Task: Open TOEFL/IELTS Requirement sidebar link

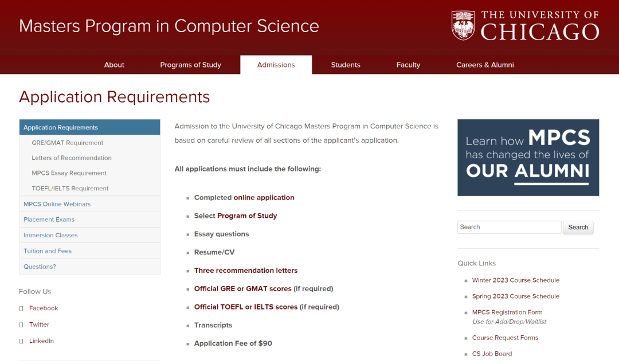Action: [70, 189]
